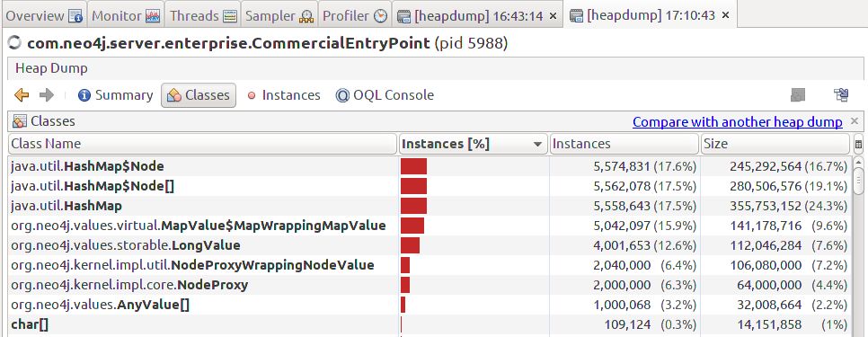This screenshot has height=337, width=868.
Task: Show the heap dump Summary view
Action: [x=115, y=95]
